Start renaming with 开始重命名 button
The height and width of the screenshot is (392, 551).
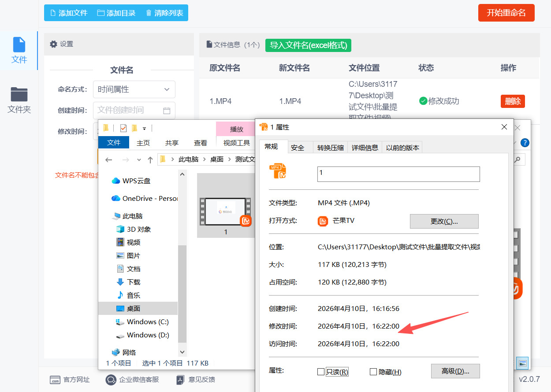(x=506, y=13)
